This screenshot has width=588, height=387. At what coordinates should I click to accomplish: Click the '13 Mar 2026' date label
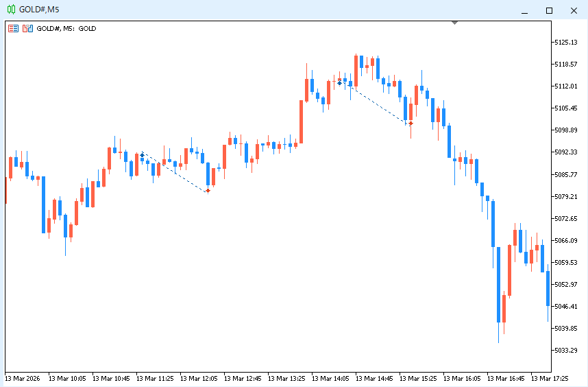pos(23,378)
